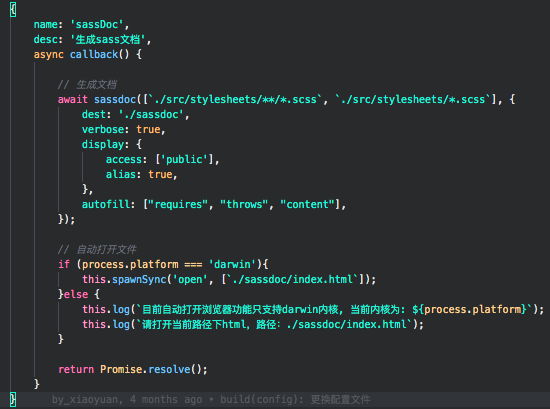Click the "requires" autofill value
Viewport: 550px width, 409px height.
[178, 204]
